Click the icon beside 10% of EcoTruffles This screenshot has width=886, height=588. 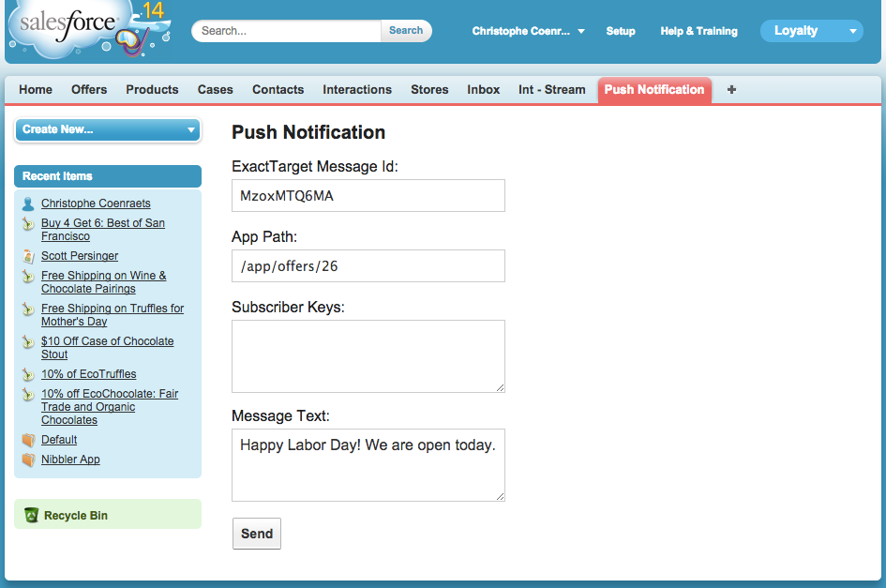28,374
